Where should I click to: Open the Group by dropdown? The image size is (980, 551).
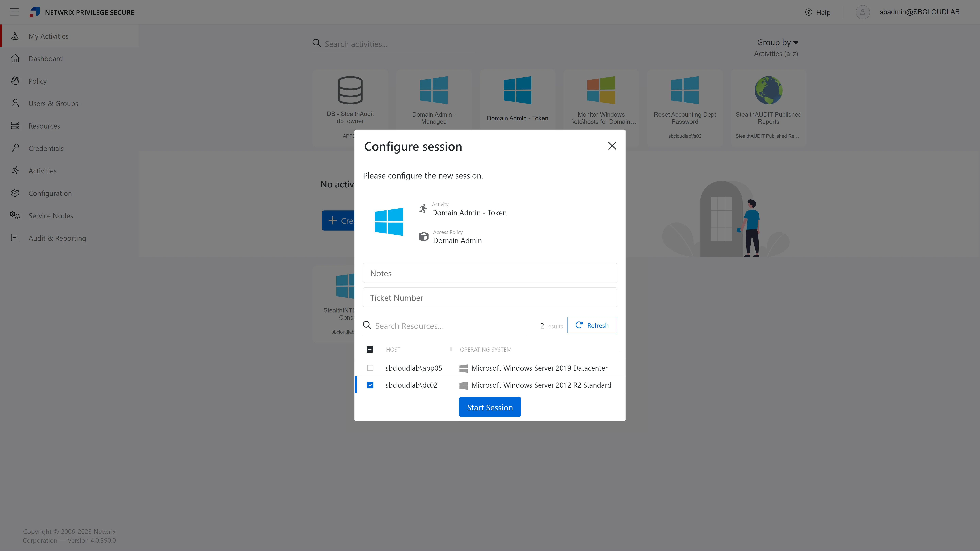(777, 43)
